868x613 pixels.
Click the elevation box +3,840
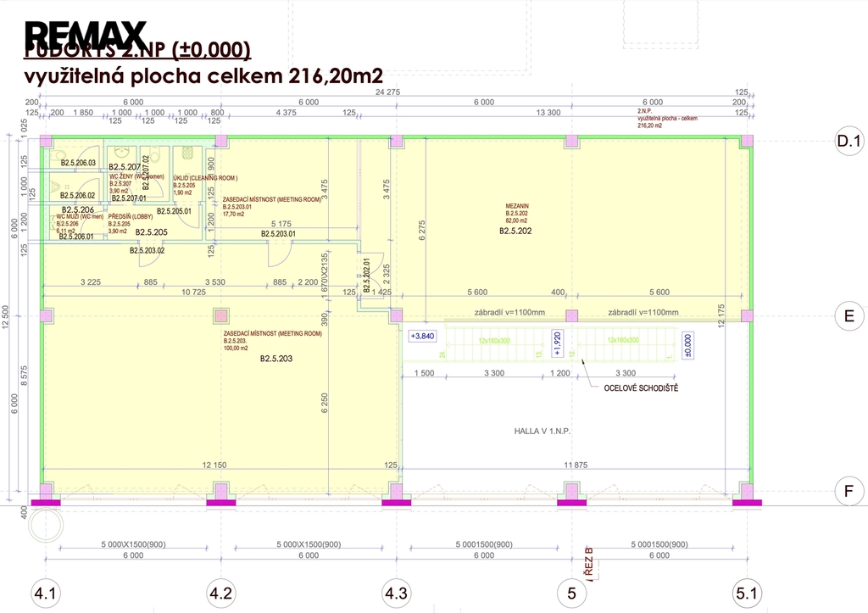(x=420, y=336)
